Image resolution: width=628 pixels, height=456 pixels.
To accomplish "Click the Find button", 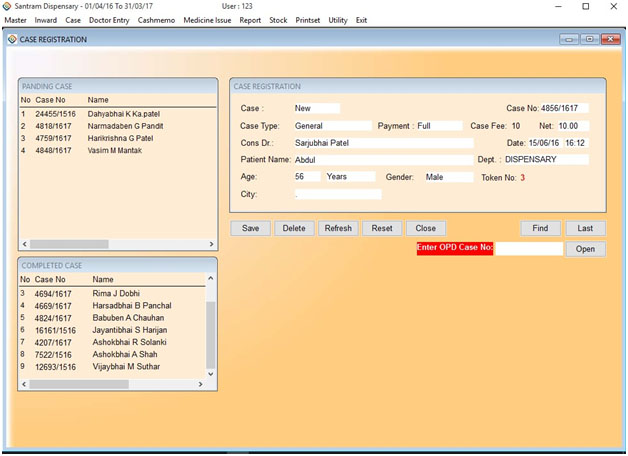I will [540, 228].
